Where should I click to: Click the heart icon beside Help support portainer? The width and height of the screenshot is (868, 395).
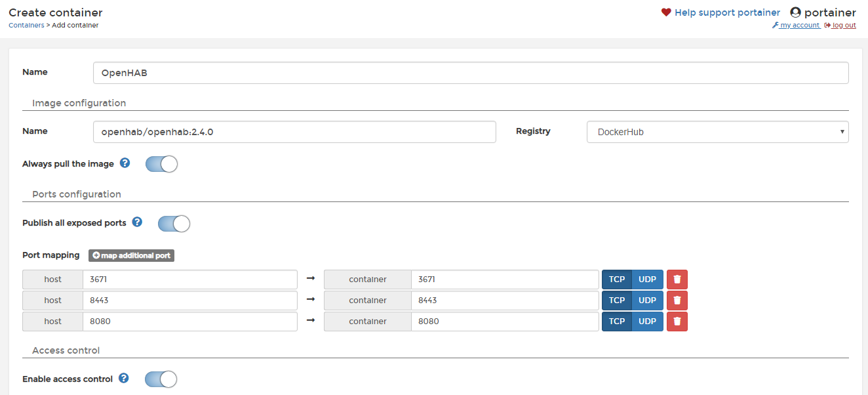click(666, 12)
